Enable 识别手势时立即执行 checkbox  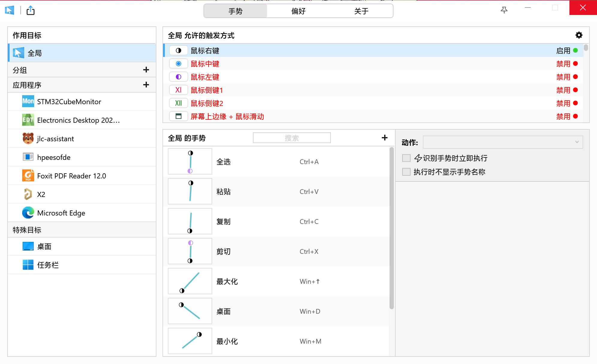click(x=406, y=158)
